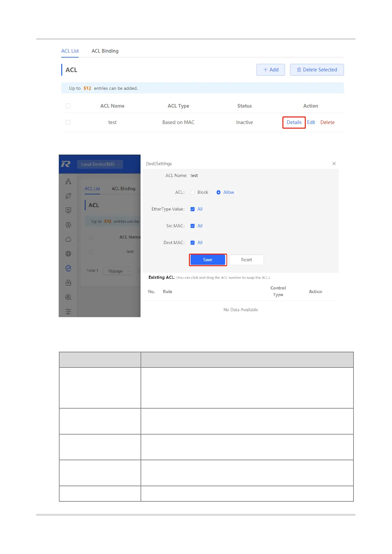Click the Rule column header
This screenshot has width=392, height=554.
pos(168,291)
